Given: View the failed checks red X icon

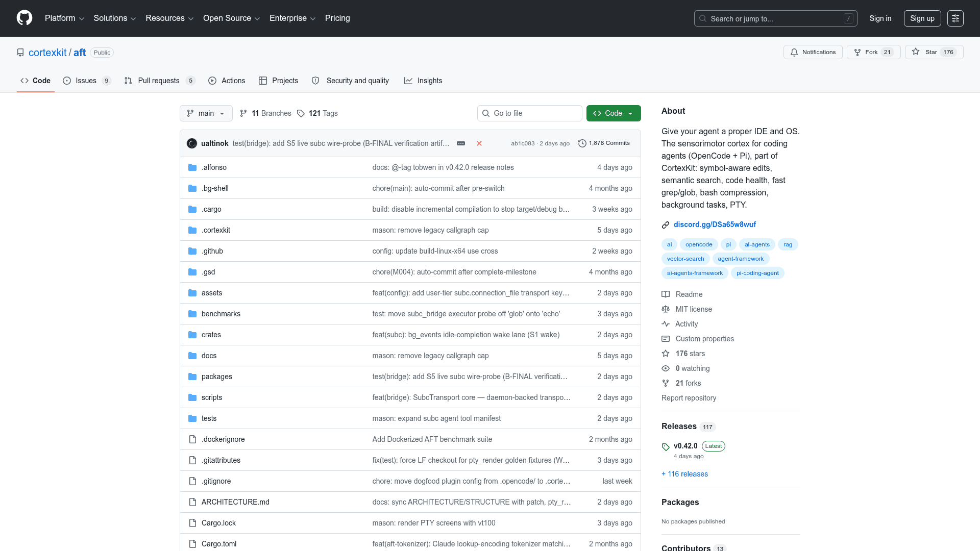Looking at the screenshot, I should click(x=479, y=143).
